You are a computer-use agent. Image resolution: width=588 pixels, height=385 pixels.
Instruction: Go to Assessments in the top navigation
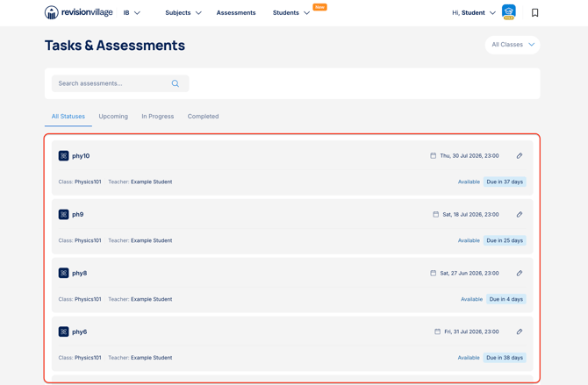click(236, 13)
